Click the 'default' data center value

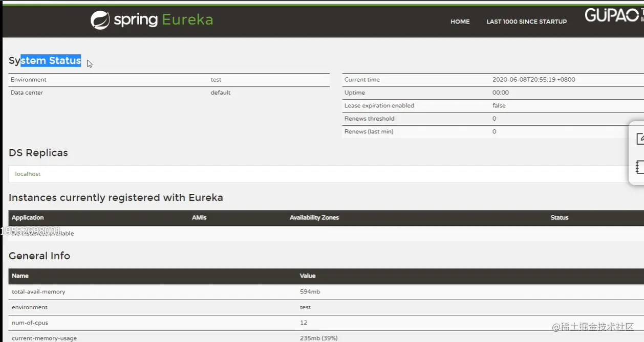pyautogui.click(x=221, y=93)
